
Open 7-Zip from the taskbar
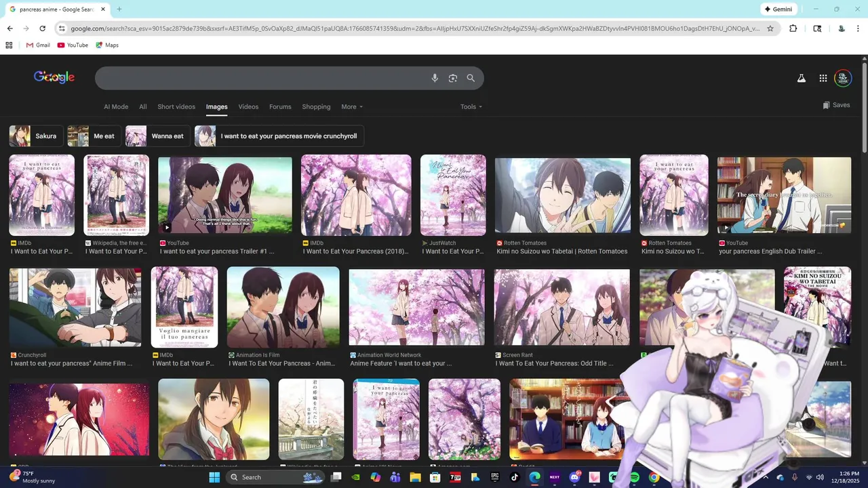455,477
